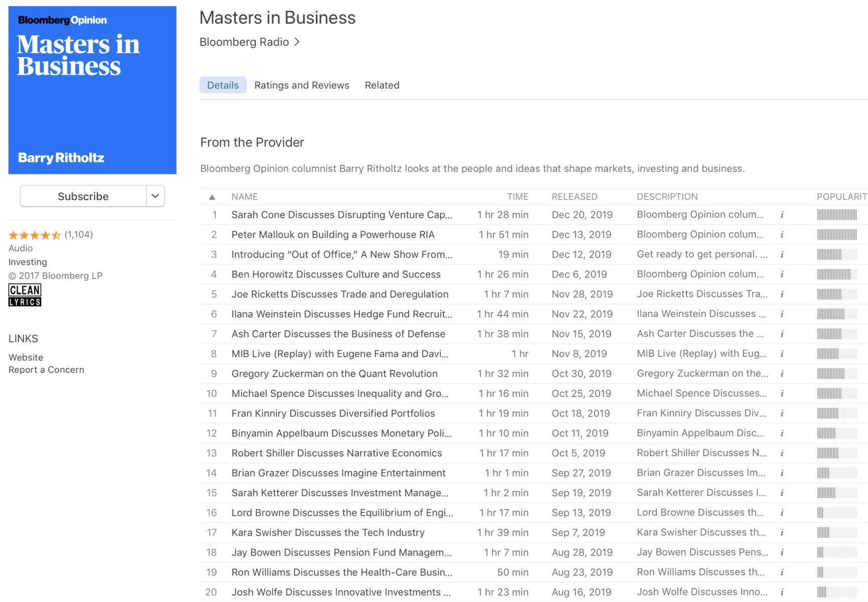The width and height of the screenshot is (868, 602).
Task: Open the Website link
Action: pyautogui.click(x=26, y=357)
